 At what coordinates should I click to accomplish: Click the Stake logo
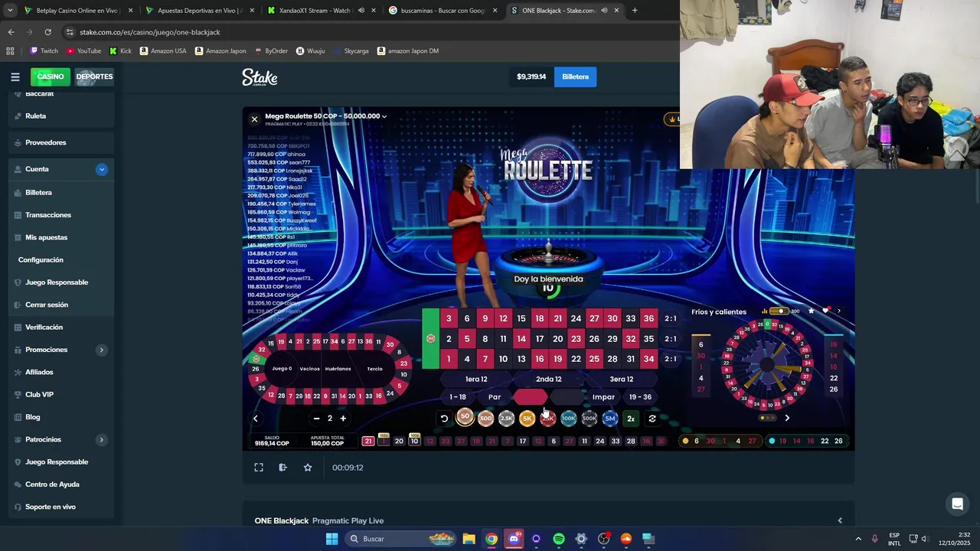(x=260, y=77)
